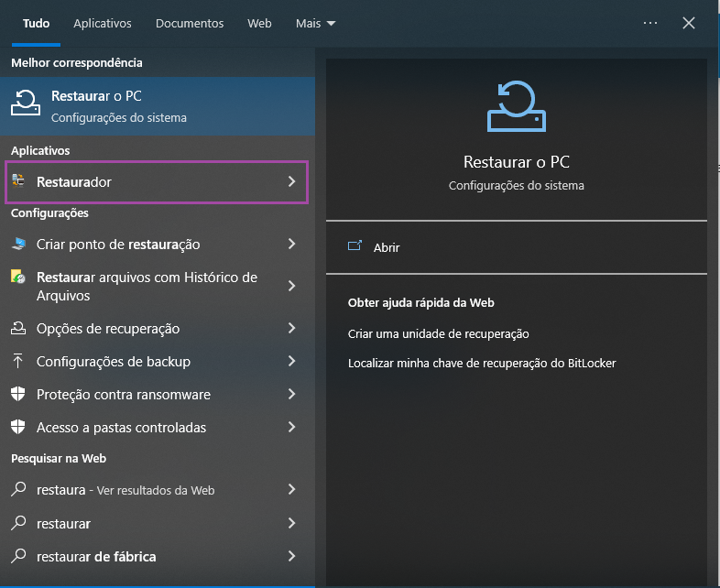Switch to the Documentos tab

(190, 24)
